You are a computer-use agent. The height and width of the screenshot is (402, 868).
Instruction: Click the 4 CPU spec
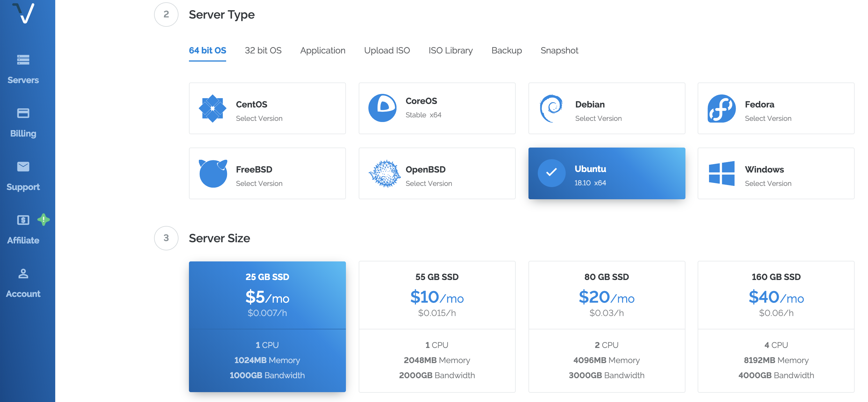tap(776, 345)
